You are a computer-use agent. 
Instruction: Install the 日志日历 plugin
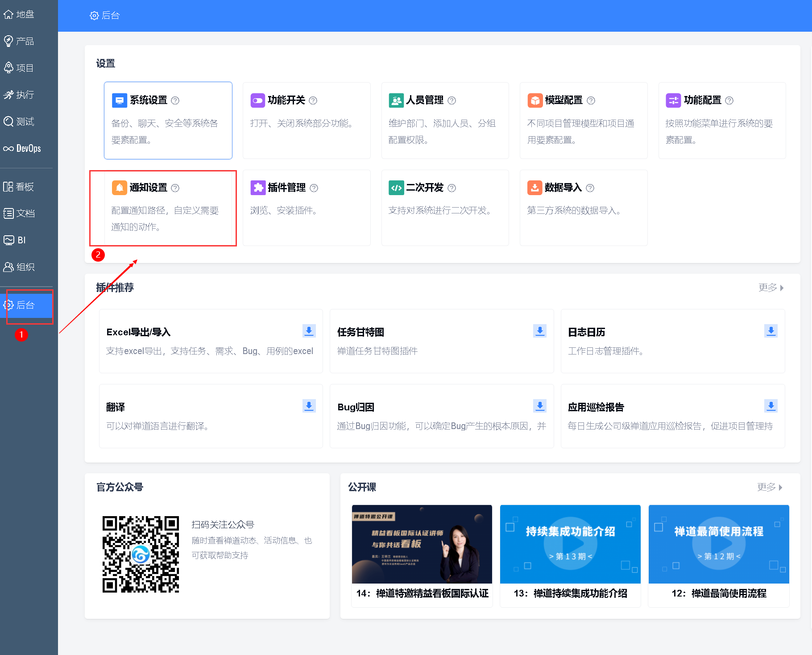coord(771,331)
